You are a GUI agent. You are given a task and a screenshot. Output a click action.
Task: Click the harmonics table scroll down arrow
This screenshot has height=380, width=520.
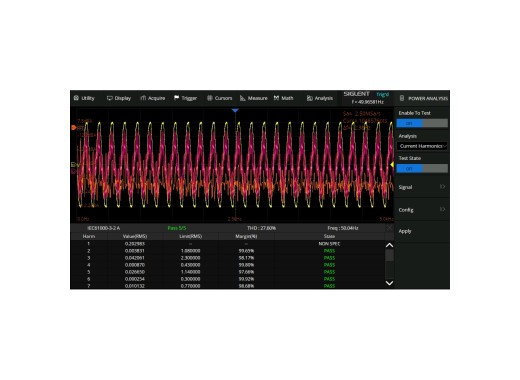[x=389, y=283]
